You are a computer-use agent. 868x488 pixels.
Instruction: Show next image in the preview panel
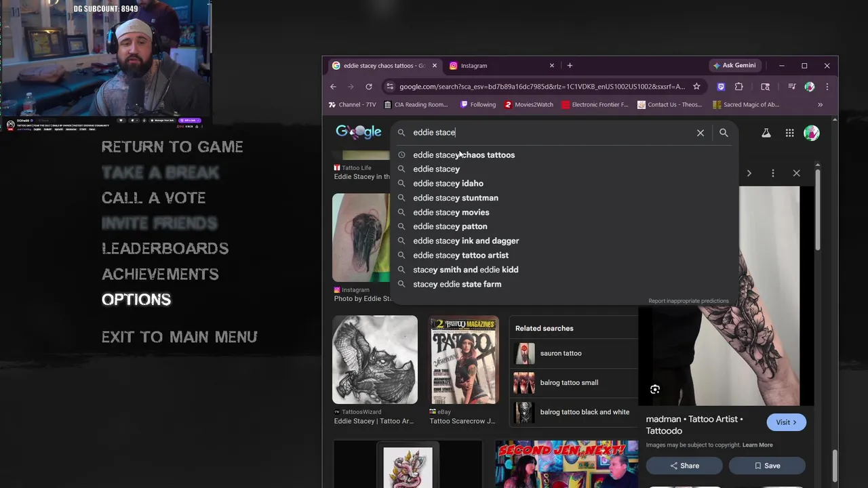[749, 174]
